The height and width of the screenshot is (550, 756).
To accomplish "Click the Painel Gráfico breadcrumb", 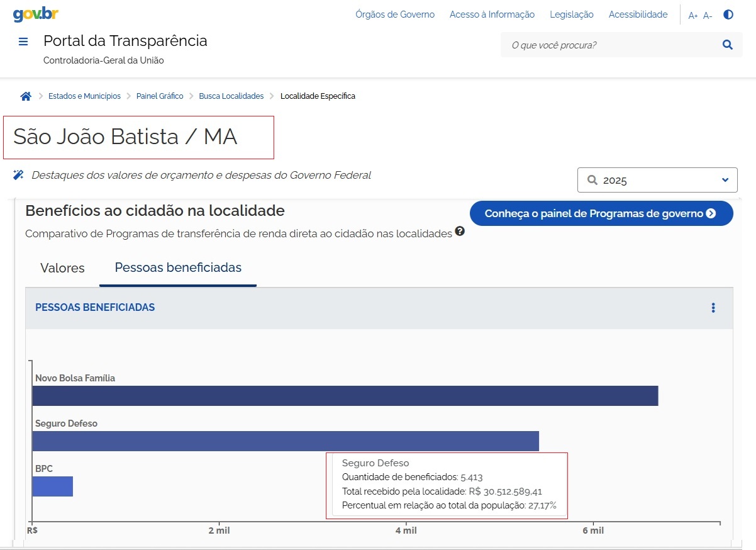I will click(160, 96).
